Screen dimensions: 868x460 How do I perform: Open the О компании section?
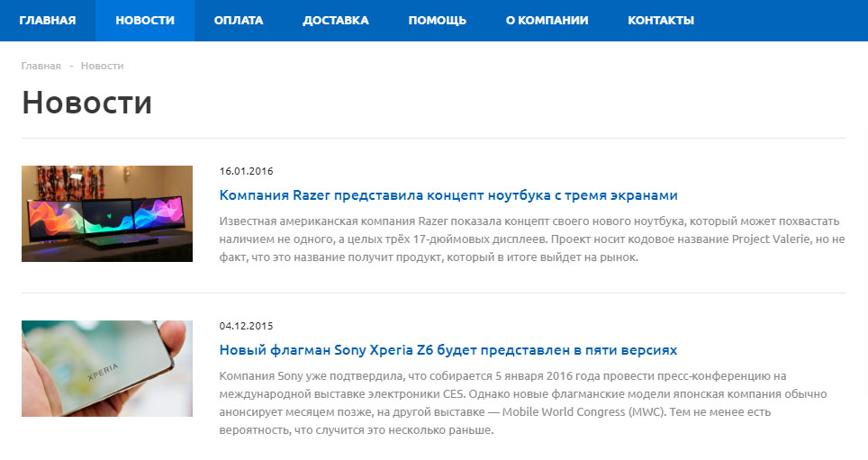pyautogui.click(x=547, y=21)
